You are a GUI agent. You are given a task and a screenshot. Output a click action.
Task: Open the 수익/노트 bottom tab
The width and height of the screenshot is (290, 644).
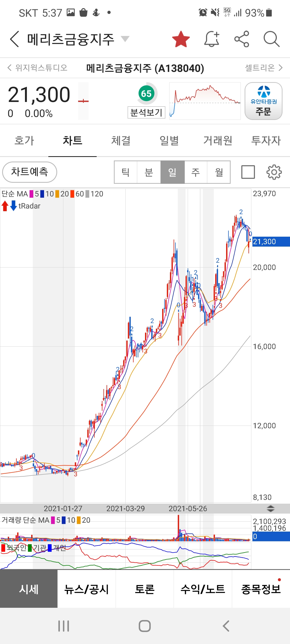(203, 589)
